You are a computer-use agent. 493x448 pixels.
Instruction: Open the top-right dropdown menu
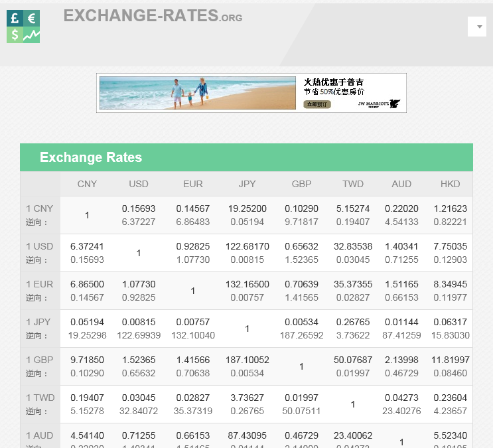click(x=477, y=27)
